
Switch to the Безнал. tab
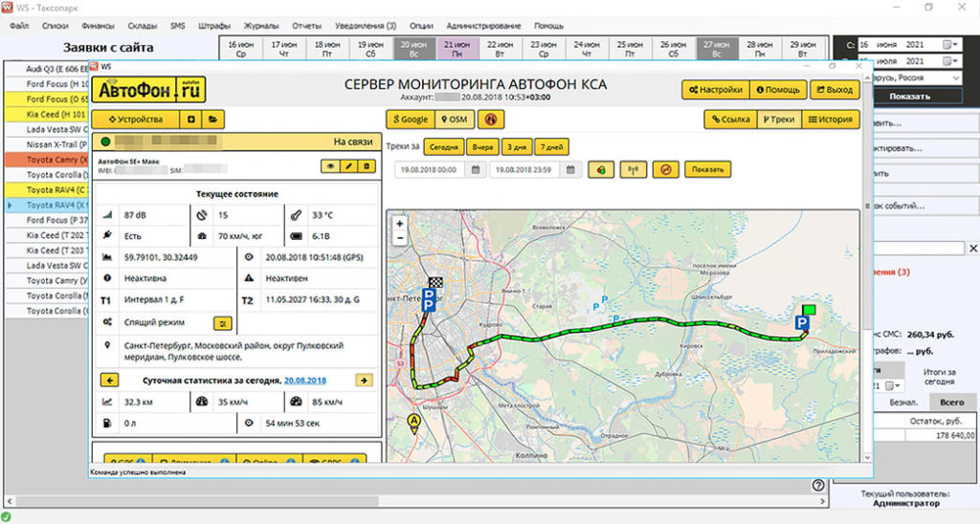[903, 403]
